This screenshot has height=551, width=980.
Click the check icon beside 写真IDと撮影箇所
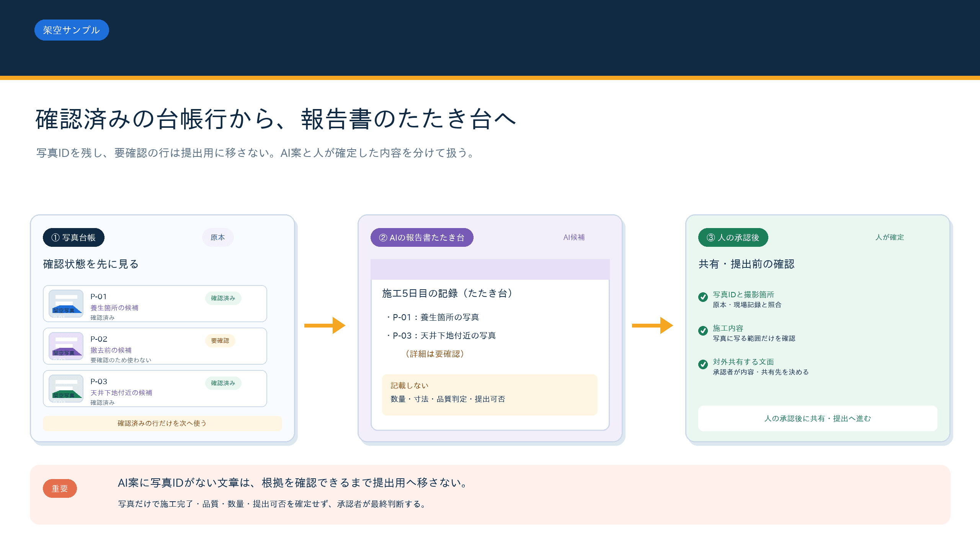pos(703,297)
